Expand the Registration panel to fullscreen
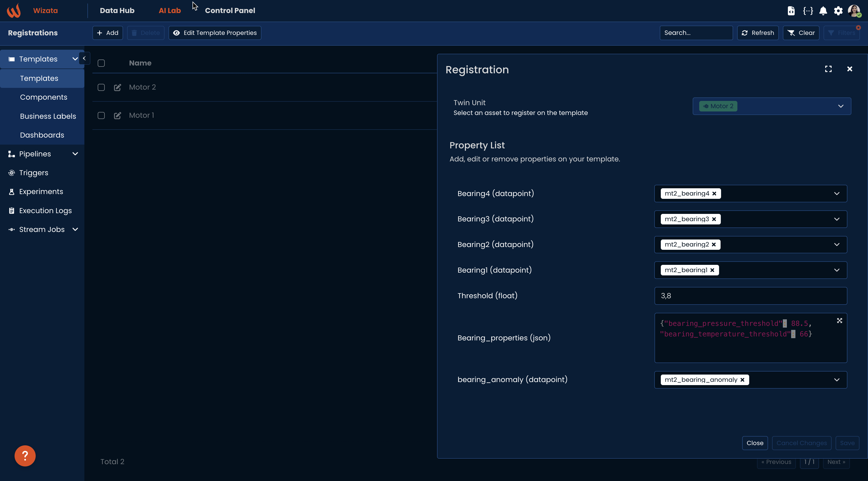 (x=828, y=69)
